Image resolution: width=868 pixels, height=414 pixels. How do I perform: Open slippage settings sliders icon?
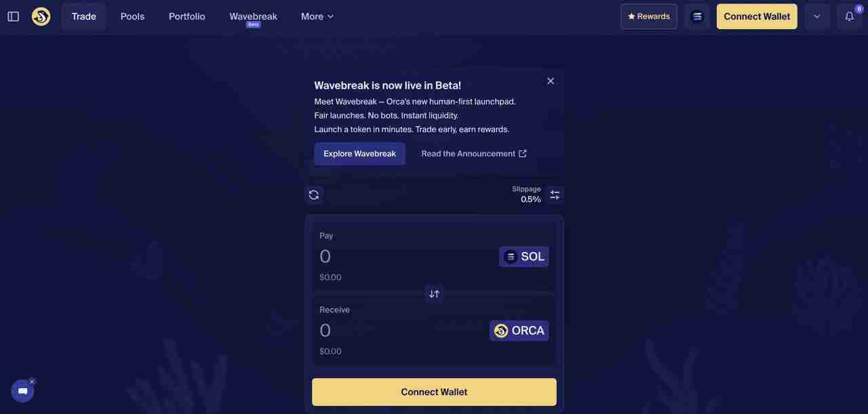tap(555, 195)
